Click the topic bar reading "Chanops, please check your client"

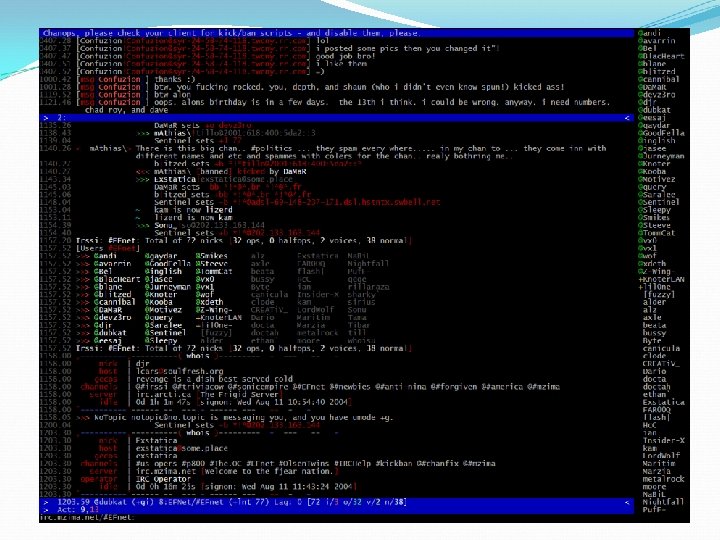(x=336, y=33)
